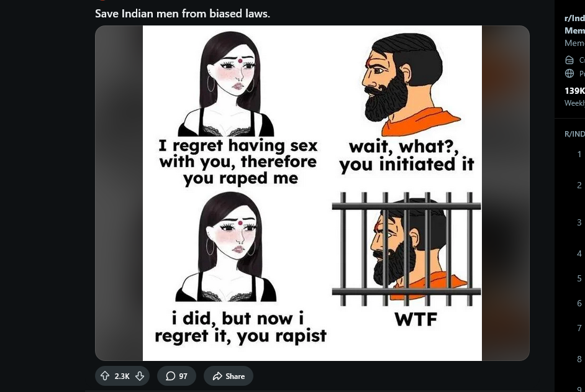Expand rule number 6 in the sidebar

[x=579, y=303]
